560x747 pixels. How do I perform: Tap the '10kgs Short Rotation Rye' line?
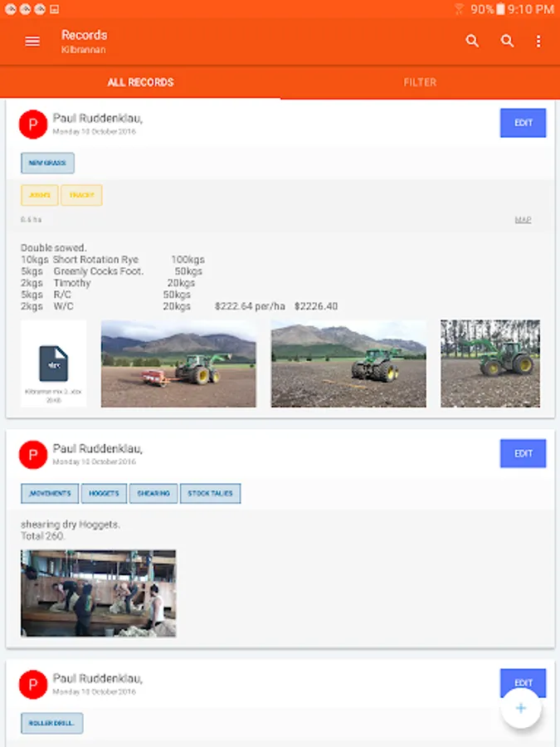click(80, 260)
